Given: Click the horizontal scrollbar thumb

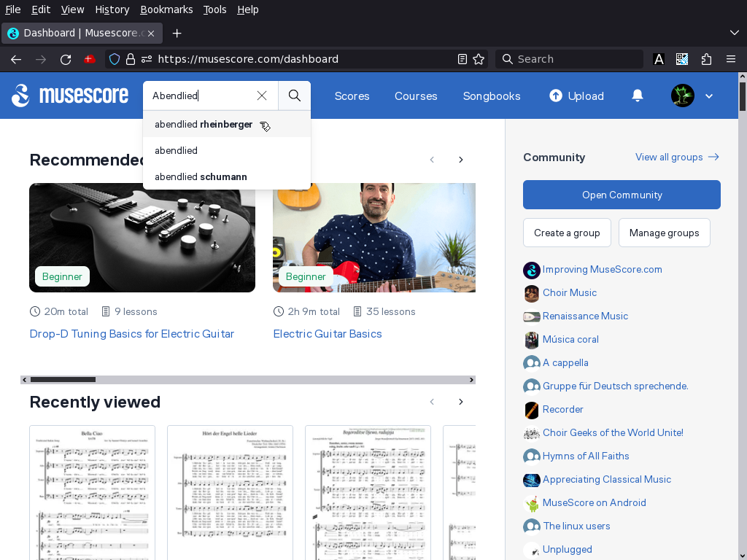Looking at the screenshot, I should point(63,379).
